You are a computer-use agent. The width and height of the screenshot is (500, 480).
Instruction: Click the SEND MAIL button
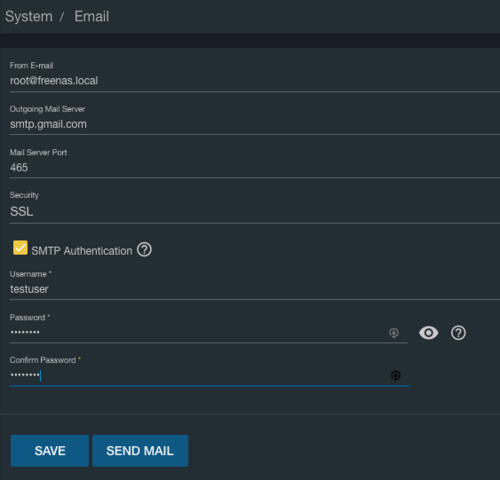click(140, 451)
